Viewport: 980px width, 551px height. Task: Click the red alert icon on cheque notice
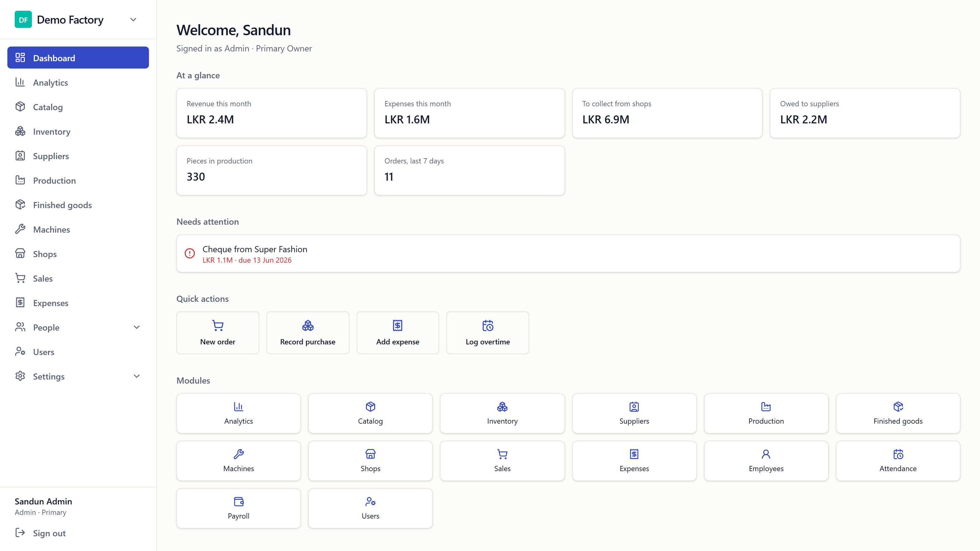190,253
